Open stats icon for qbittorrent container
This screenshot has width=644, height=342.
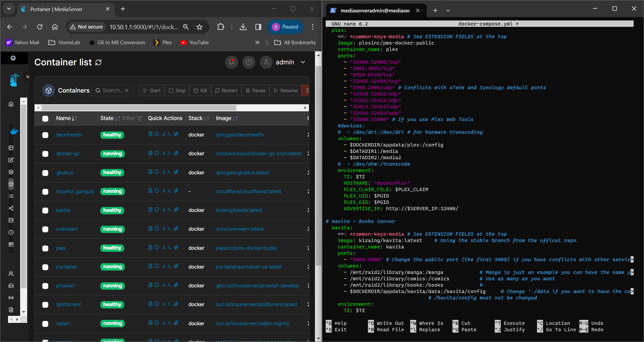pos(163,304)
